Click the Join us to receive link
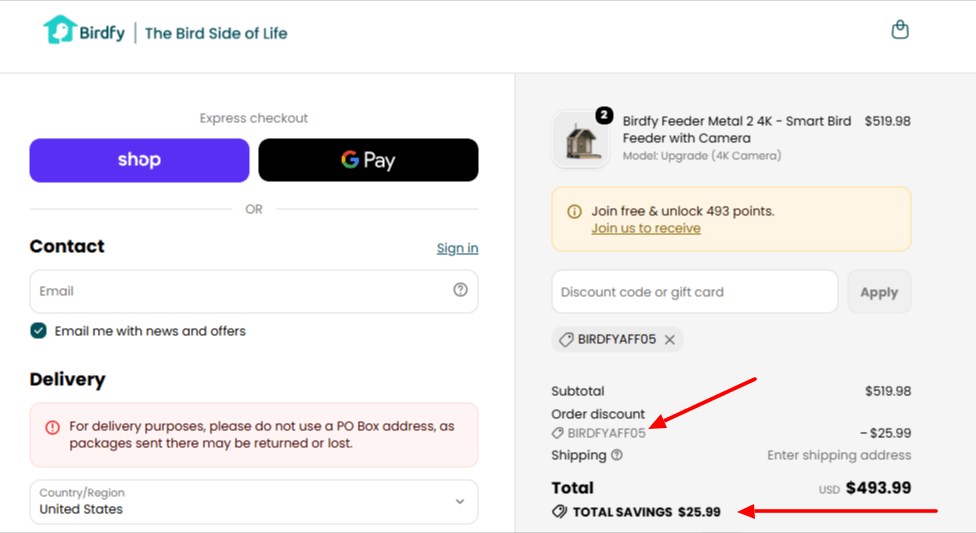 click(646, 229)
